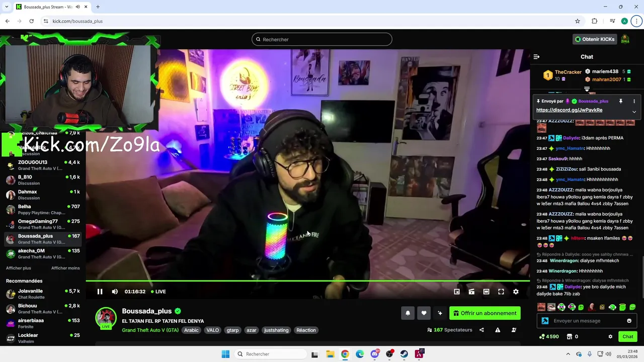Image resolution: width=644 pixels, height=362 pixels.
Task: Jump to LIVE in the player
Action: click(x=158, y=292)
